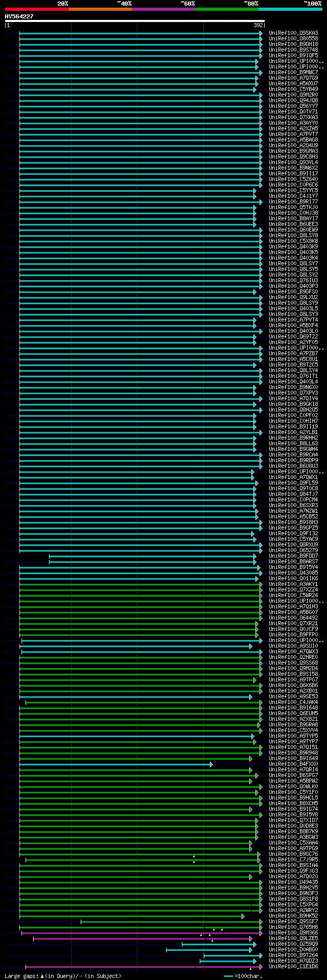Click UniRef100_O49435 label
Screen dimensions: 327x980
(293, 882)
